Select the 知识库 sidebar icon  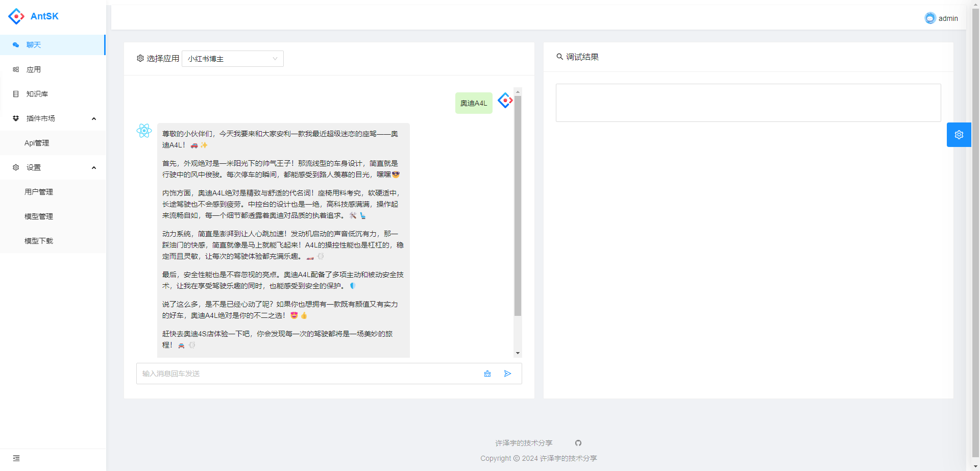click(16, 94)
